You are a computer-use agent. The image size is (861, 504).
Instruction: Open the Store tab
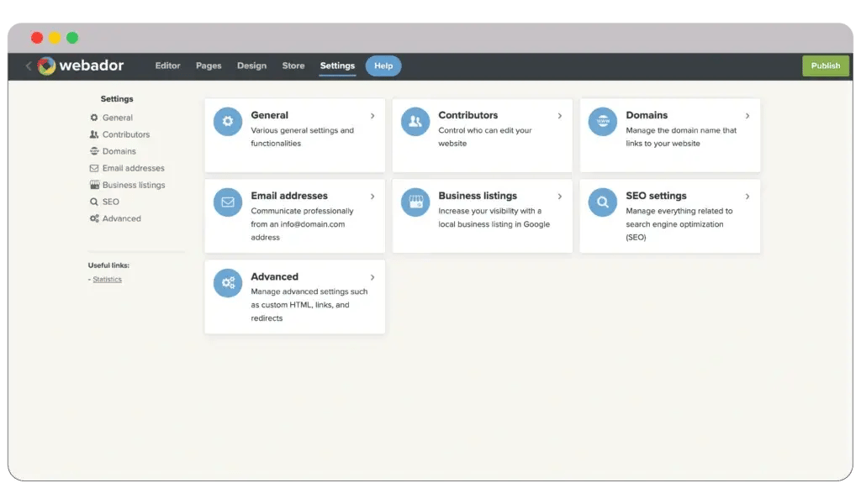pyautogui.click(x=293, y=66)
